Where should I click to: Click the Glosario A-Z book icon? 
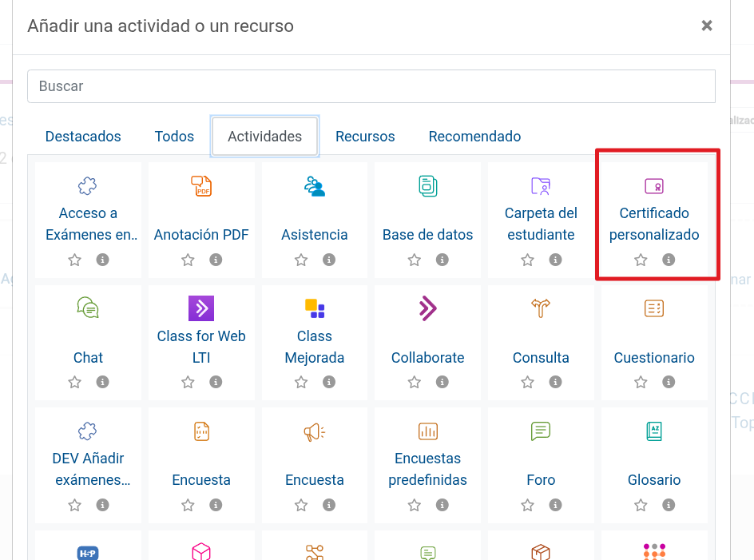pyautogui.click(x=654, y=431)
